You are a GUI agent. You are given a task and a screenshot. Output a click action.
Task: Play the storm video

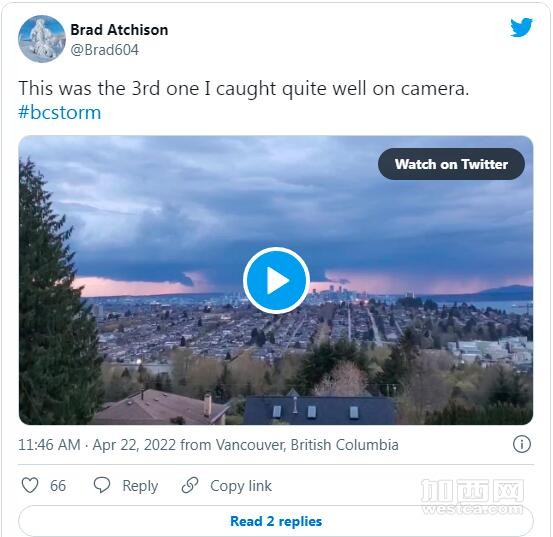[276, 280]
